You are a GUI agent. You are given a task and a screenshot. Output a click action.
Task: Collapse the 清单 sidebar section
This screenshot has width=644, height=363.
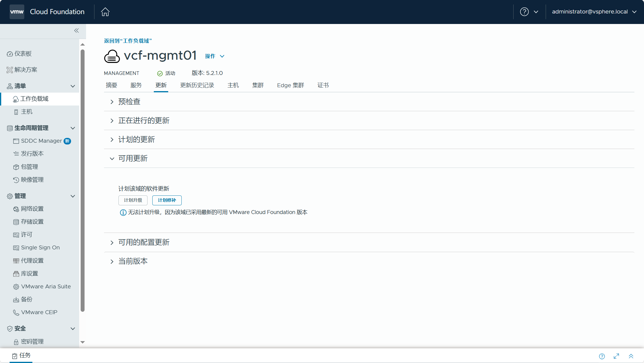pos(73,86)
